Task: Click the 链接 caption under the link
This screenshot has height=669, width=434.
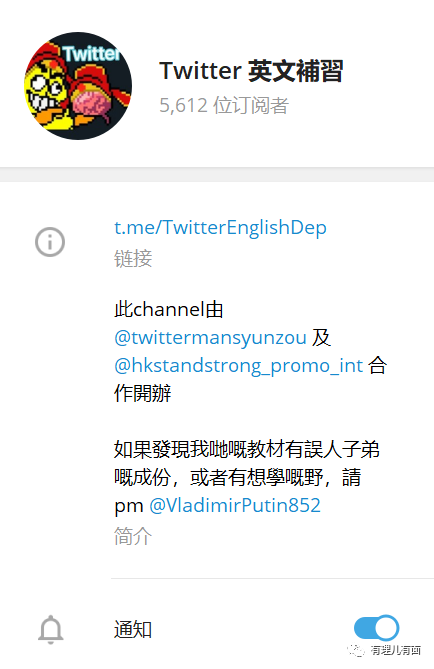Action: pos(133,259)
